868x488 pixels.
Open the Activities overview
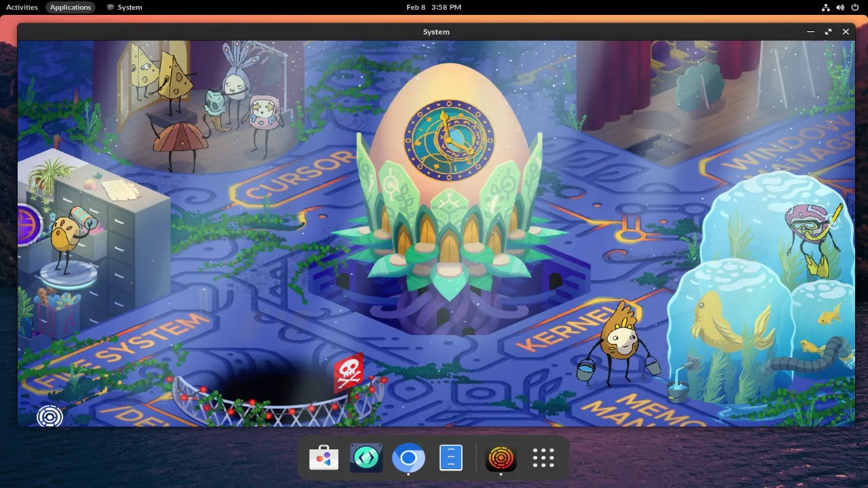click(x=22, y=7)
